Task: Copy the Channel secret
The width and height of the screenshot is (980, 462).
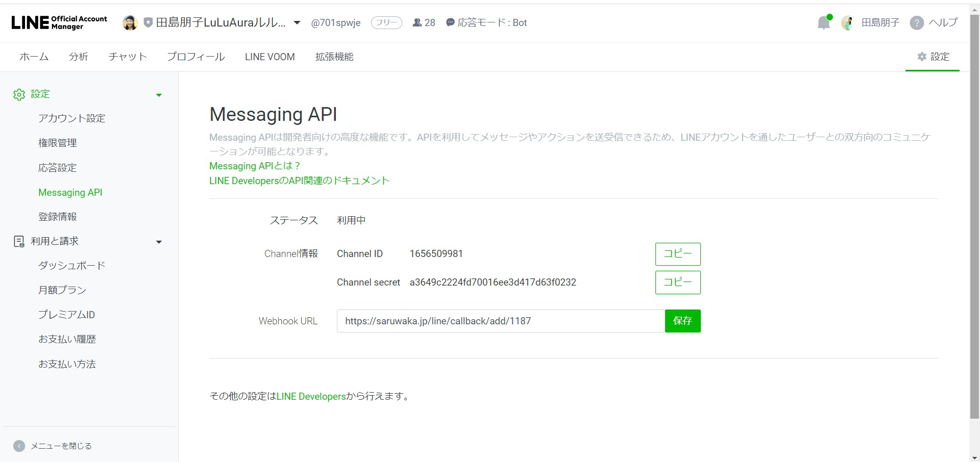Action: (678, 283)
